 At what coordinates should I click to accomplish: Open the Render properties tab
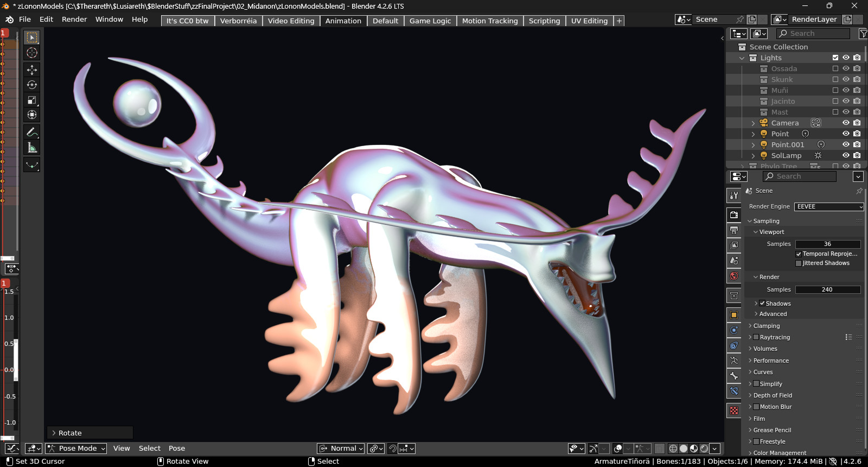tap(734, 215)
